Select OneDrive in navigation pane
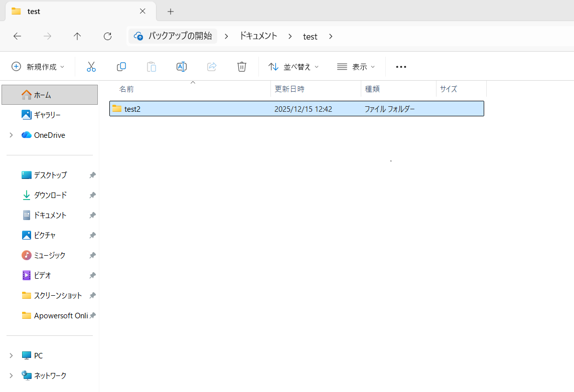574x392 pixels. pyautogui.click(x=50, y=135)
